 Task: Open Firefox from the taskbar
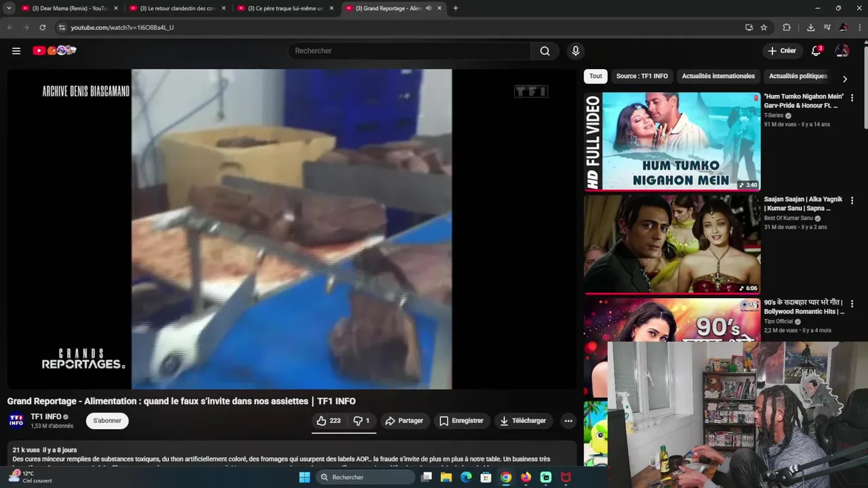tap(526, 477)
